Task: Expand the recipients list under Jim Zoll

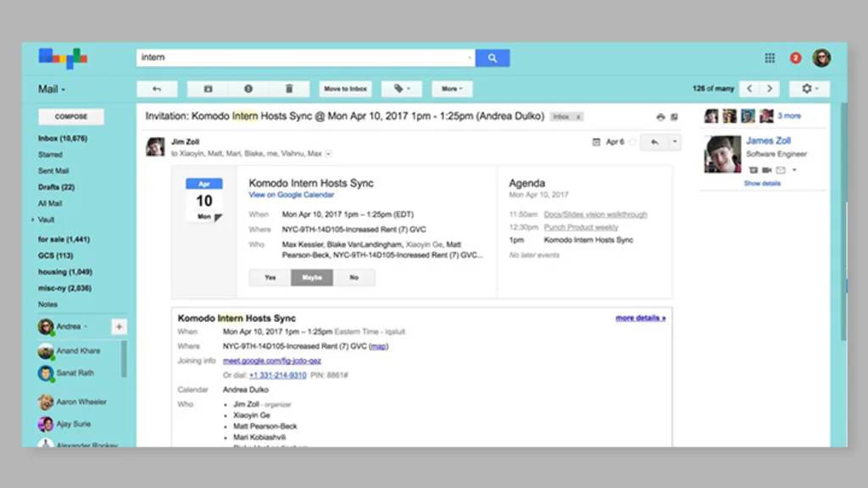Action: pos(329,153)
